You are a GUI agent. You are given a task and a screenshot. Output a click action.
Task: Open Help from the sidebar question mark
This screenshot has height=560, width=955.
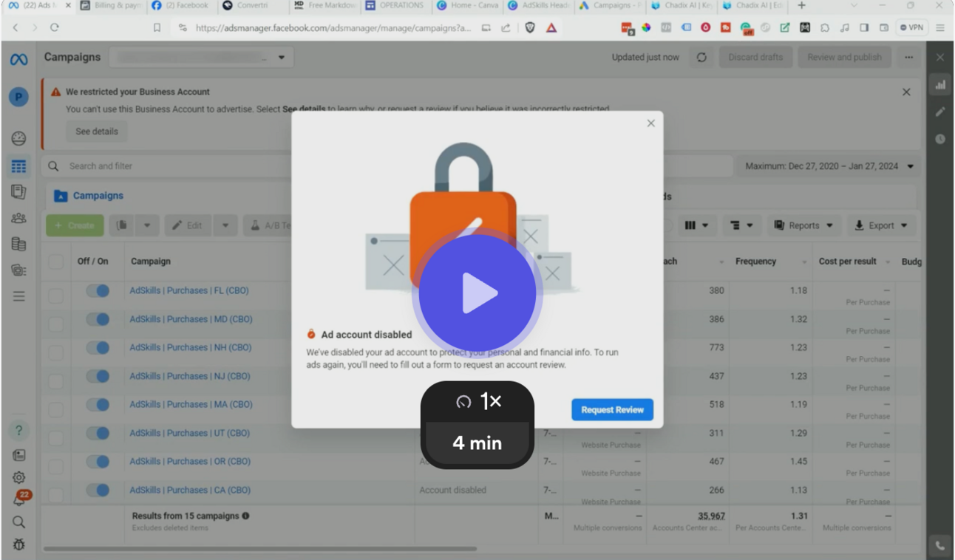(x=18, y=430)
